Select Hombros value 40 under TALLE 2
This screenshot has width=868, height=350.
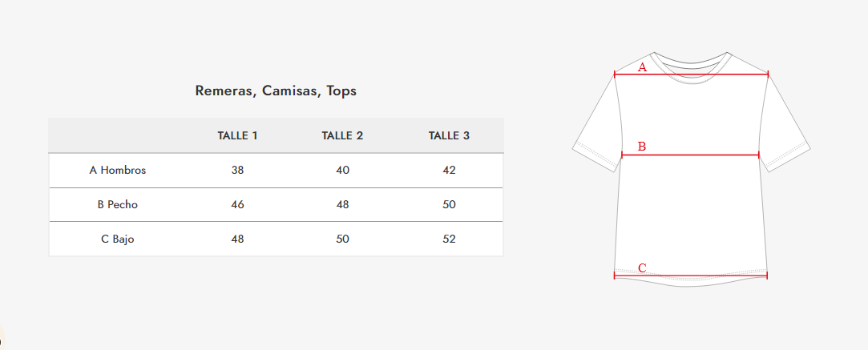[x=342, y=170]
